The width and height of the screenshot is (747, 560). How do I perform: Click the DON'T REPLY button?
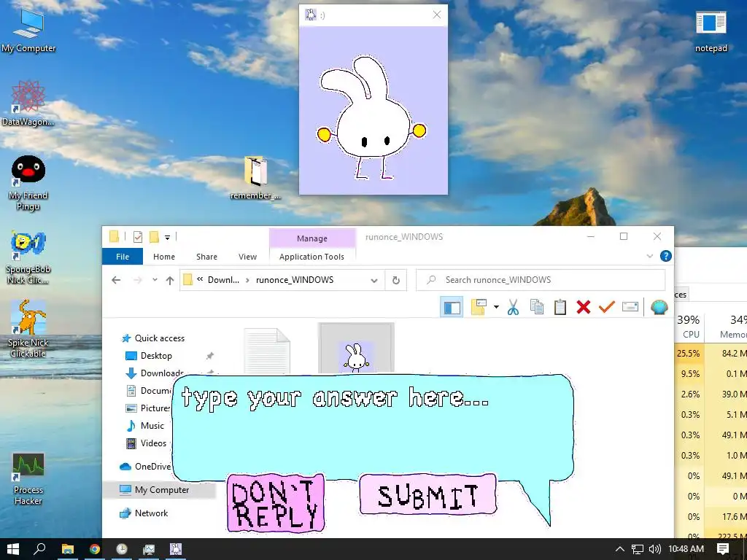tap(276, 503)
